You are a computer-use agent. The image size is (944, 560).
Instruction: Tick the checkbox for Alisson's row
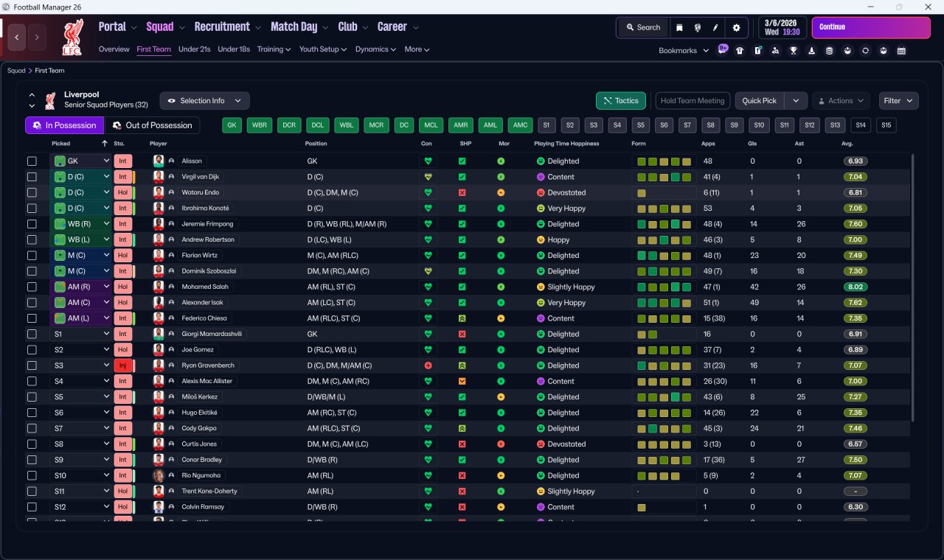pos(32,161)
